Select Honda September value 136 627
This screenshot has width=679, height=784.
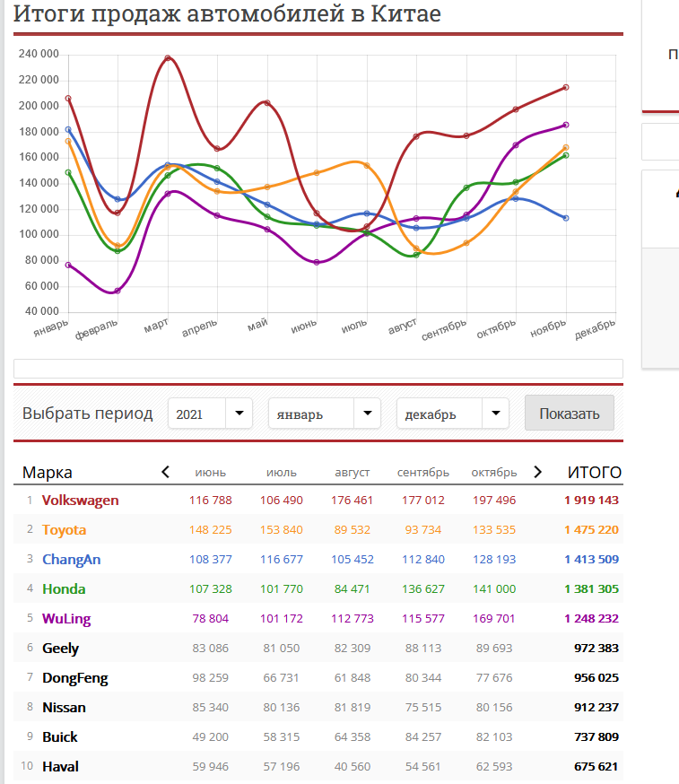423,589
